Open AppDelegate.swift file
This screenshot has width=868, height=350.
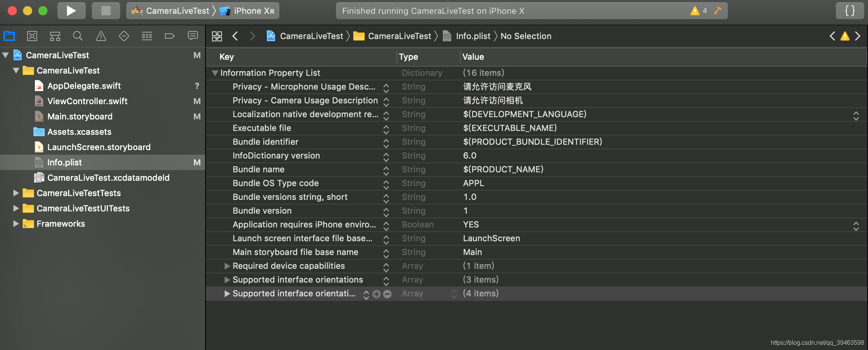pos(84,86)
